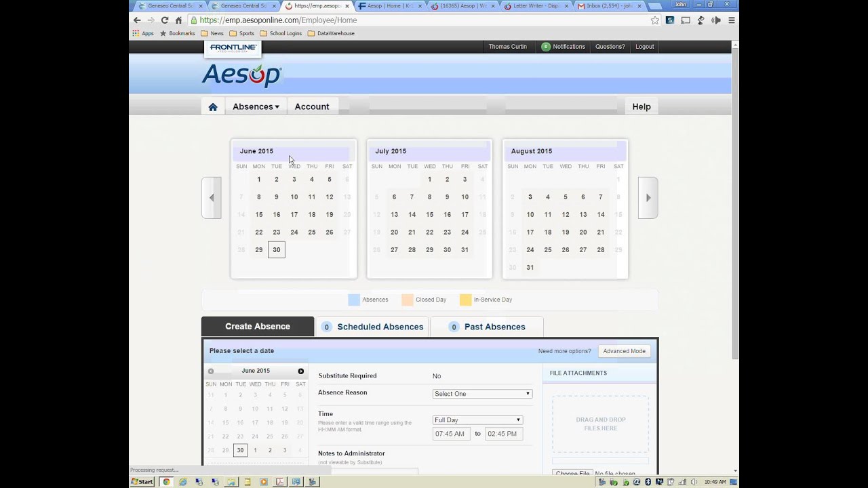The image size is (868, 488).
Task: Open the Windows Start button
Action: 142,482
